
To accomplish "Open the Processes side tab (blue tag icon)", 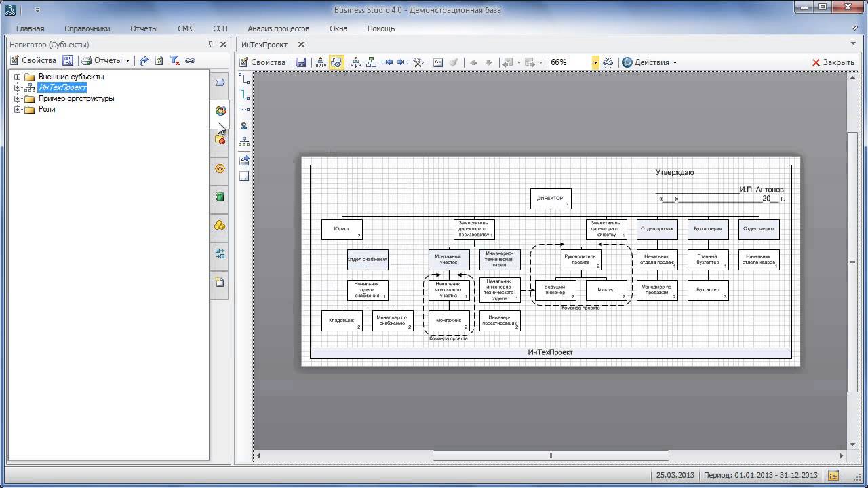I will (x=220, y=83).
